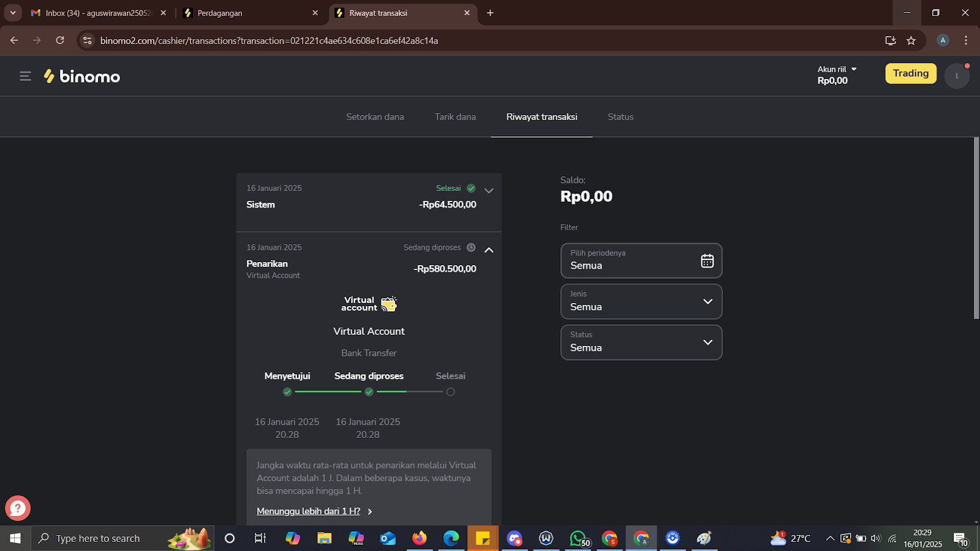Open the support chat bubble icon
This screenshot has width=980, height=551.
coord(17,508)
